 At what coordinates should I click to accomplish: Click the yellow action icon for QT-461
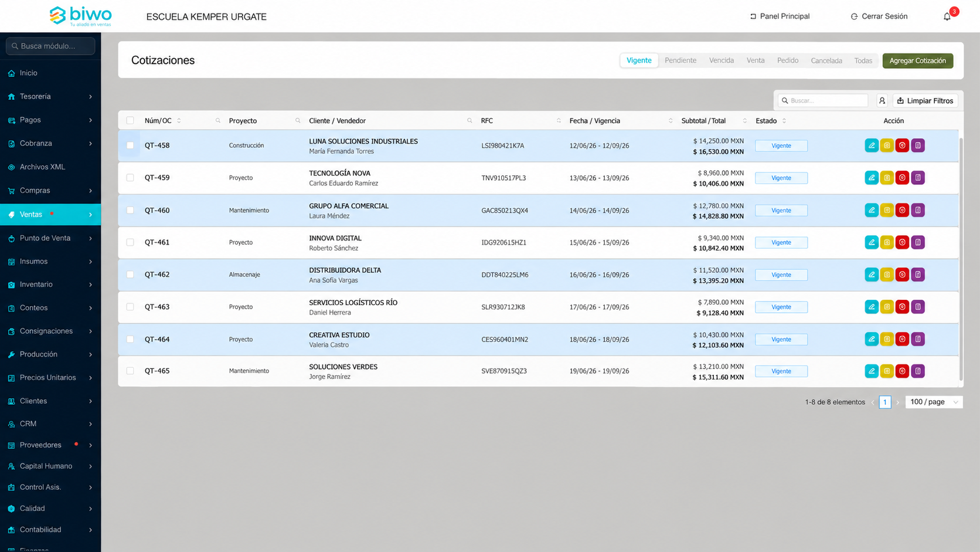pyautogui.click(x=887, y=242)
